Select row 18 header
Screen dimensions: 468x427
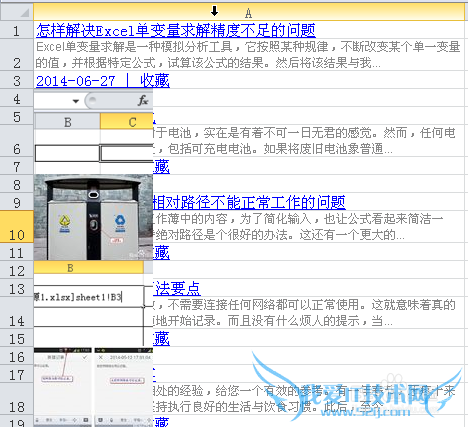pos(17,399)
